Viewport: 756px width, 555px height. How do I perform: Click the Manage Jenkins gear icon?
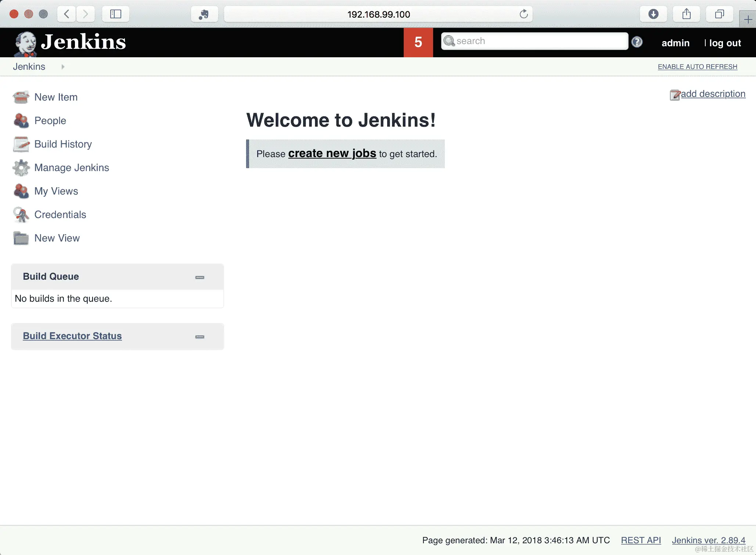pyautogui.click(x=21, y=168)
